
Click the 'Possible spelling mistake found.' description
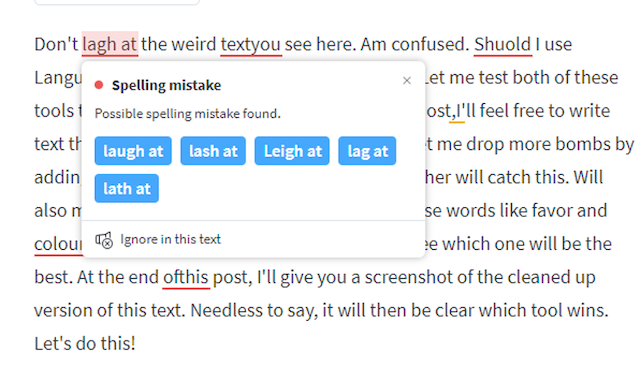[x=188, y=113]
